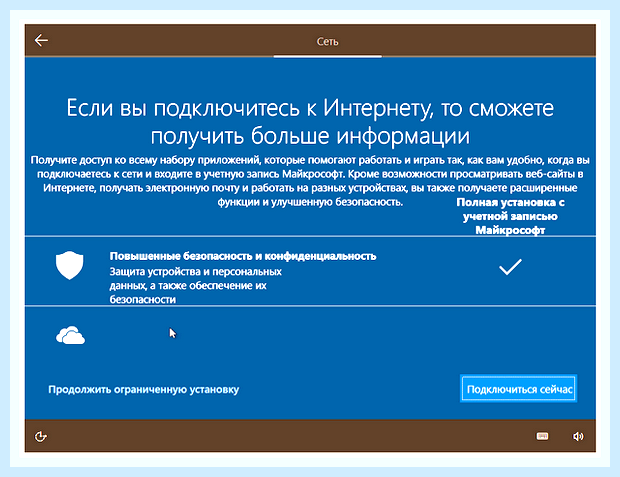Click the shield security icon
The image size is (620, 477).
coord(70,265)
